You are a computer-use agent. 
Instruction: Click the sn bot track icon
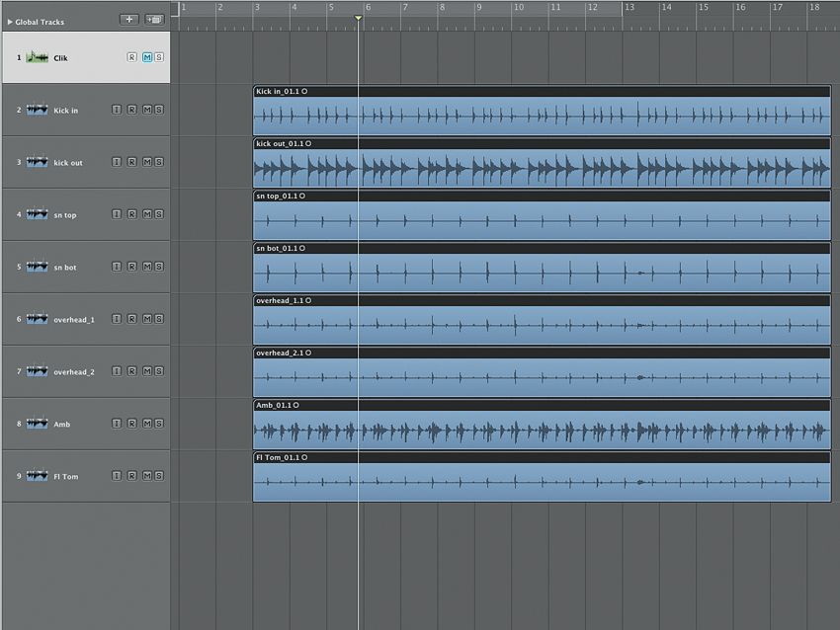pos(37,266)
